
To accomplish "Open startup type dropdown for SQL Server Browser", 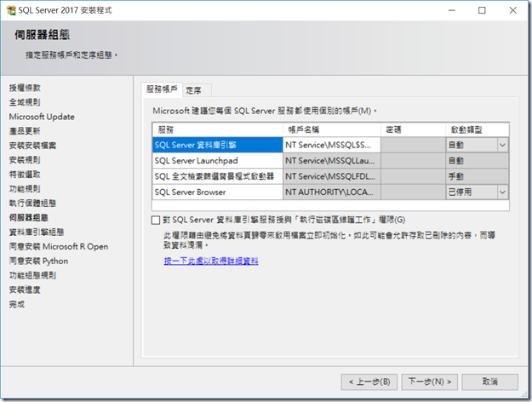I will pyautogui.click(x=502, y=192).
